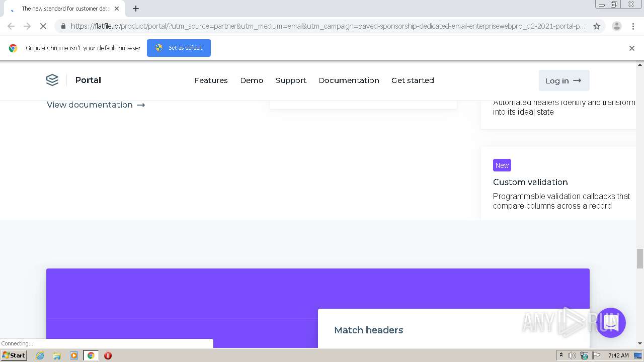Open a new browser tab
Viewport: 644px width, 362px height.
[x=136, y=9]
